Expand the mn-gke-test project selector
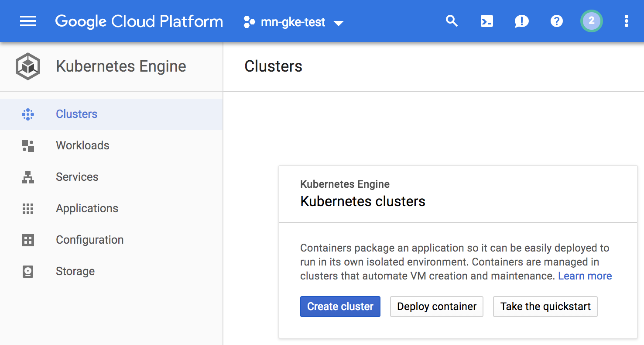 [292, 22]
